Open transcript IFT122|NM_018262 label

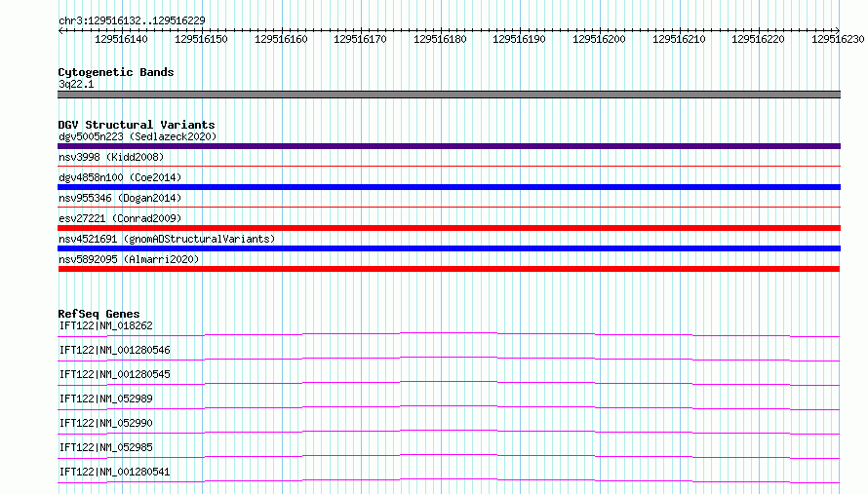(105, 325)
